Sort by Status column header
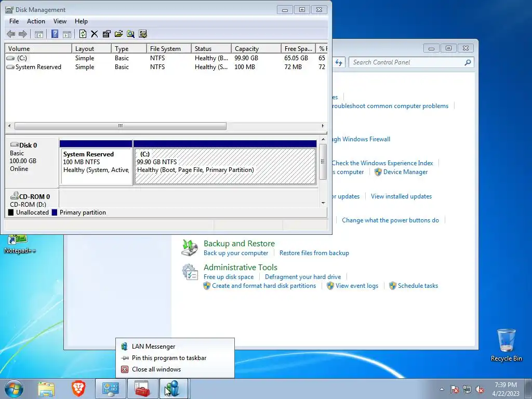This screenshot has height=399, width=532. click(x=211, y=48)
